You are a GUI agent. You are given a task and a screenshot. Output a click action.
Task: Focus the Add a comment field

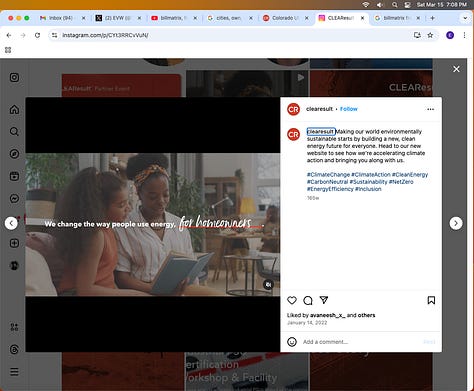[x=360, y=342]
